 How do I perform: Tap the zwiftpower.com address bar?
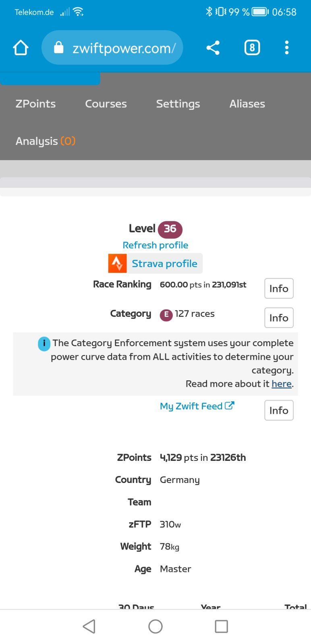(123, 48)
